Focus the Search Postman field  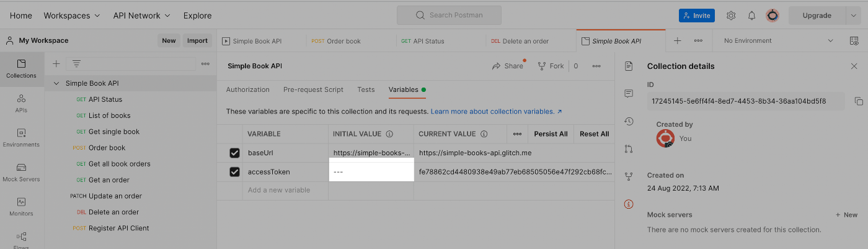(449, 16)
